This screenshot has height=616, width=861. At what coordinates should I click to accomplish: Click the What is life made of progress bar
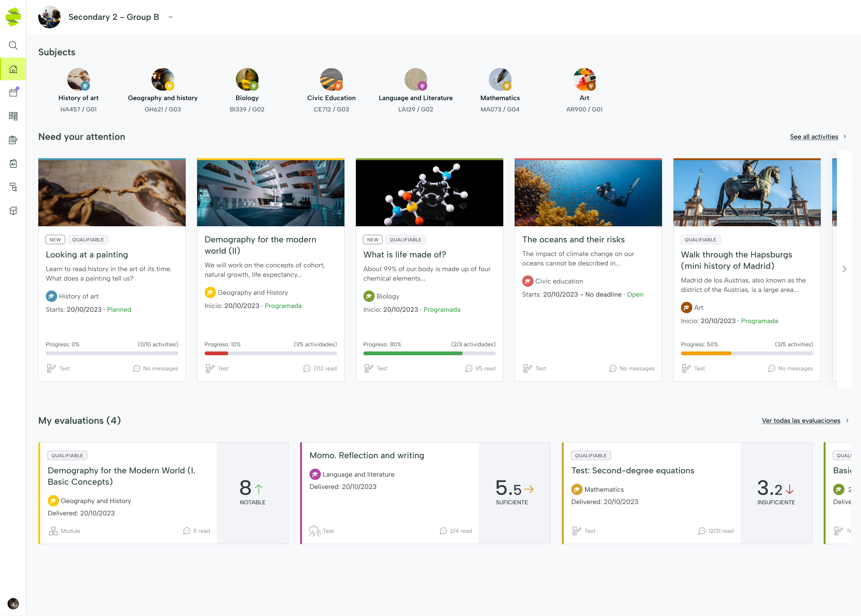(x=429, y=353)
